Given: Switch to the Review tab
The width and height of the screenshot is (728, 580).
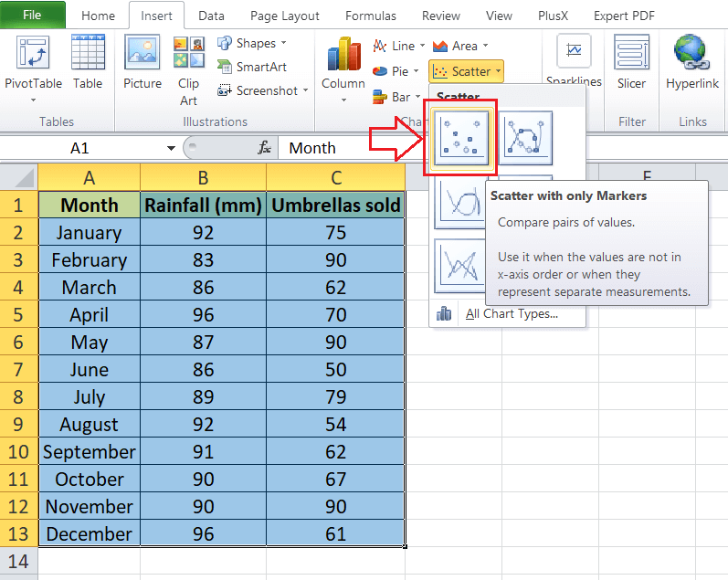Looking at the screenshot, I should coord(440,16).
